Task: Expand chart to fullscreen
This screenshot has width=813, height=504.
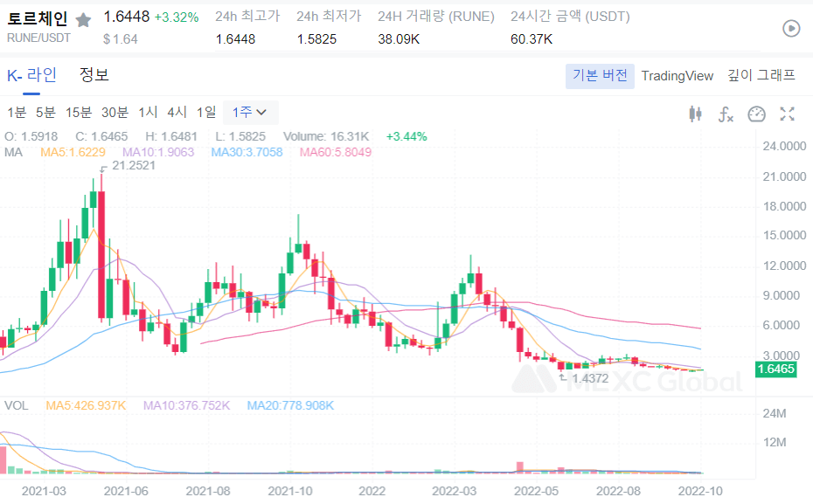Action: point(787,114)
